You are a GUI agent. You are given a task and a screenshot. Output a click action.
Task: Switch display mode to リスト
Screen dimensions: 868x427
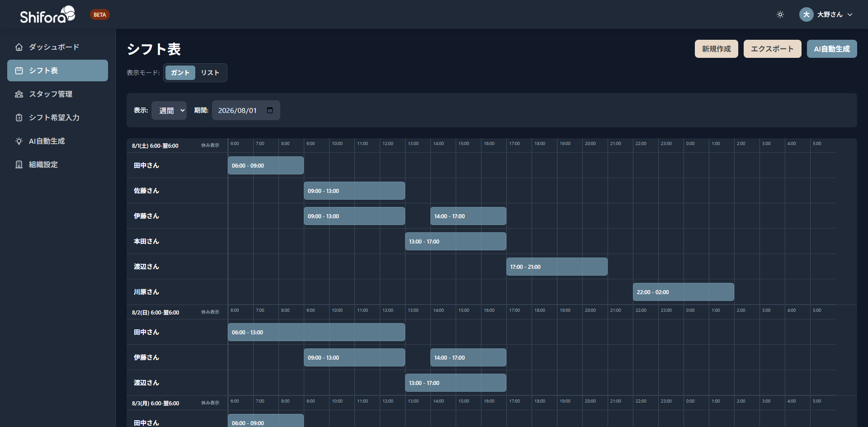pyautogui.click(x=210, y=73)
